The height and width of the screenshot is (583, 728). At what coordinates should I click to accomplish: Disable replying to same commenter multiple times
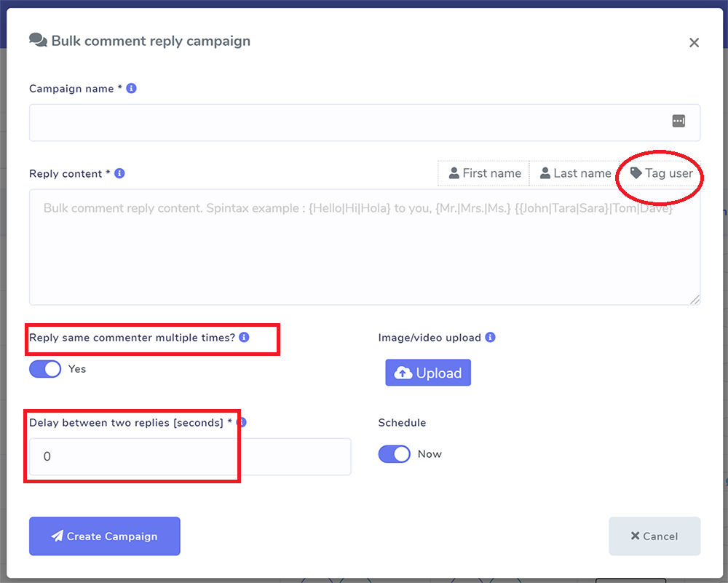tap(44, 369)
